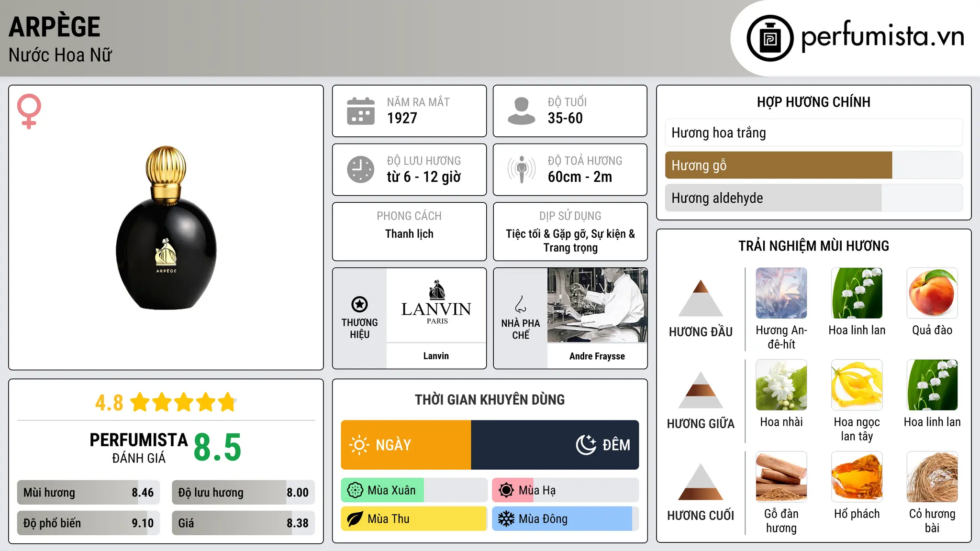The image size is (980, 551).
Task: Click the Thời gian khuyên dùng heading
Action: (490, 399)
